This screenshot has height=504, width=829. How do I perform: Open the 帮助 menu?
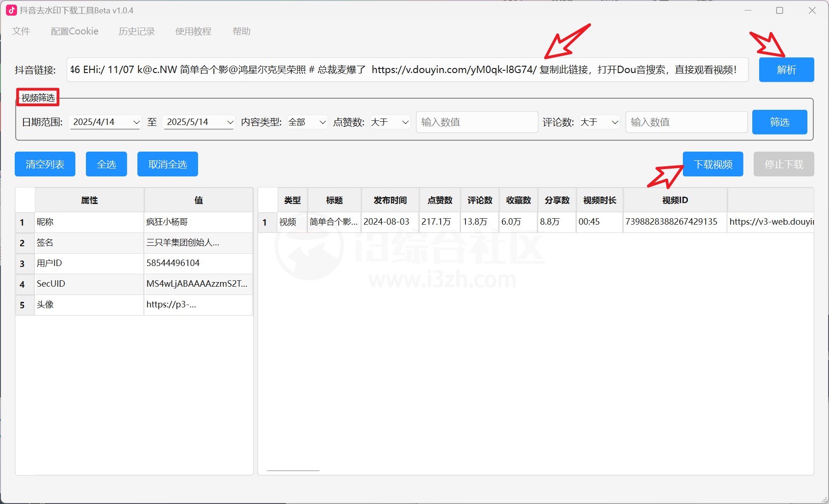[241, 31]
